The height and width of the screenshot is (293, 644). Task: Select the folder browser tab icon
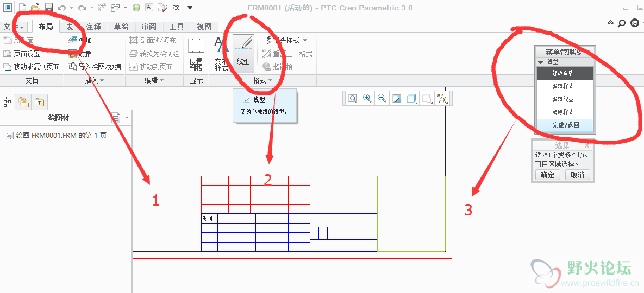23,102
